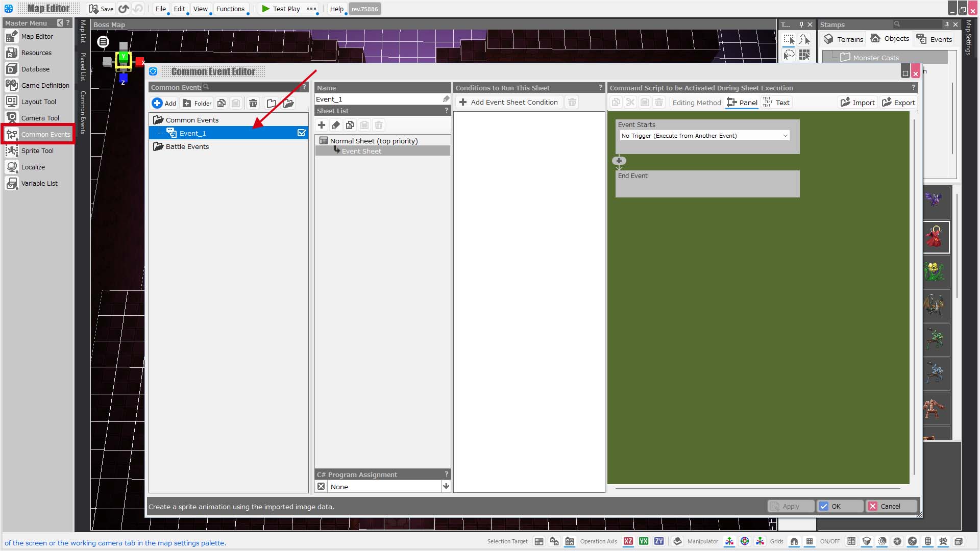Open the Variable List
This screenshot has height=551, width=980.
[39, 183]
